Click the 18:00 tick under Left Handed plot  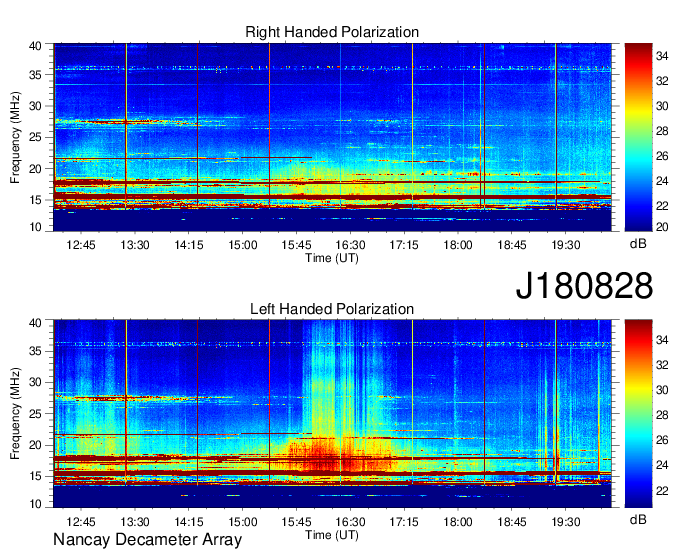tap(458, 522)
